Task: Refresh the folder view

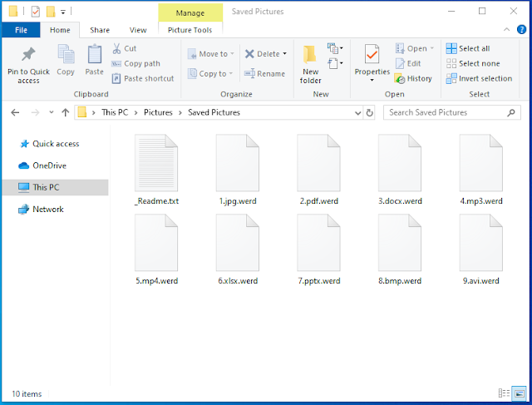Action: pyautogui.click(x=369, y=113)
